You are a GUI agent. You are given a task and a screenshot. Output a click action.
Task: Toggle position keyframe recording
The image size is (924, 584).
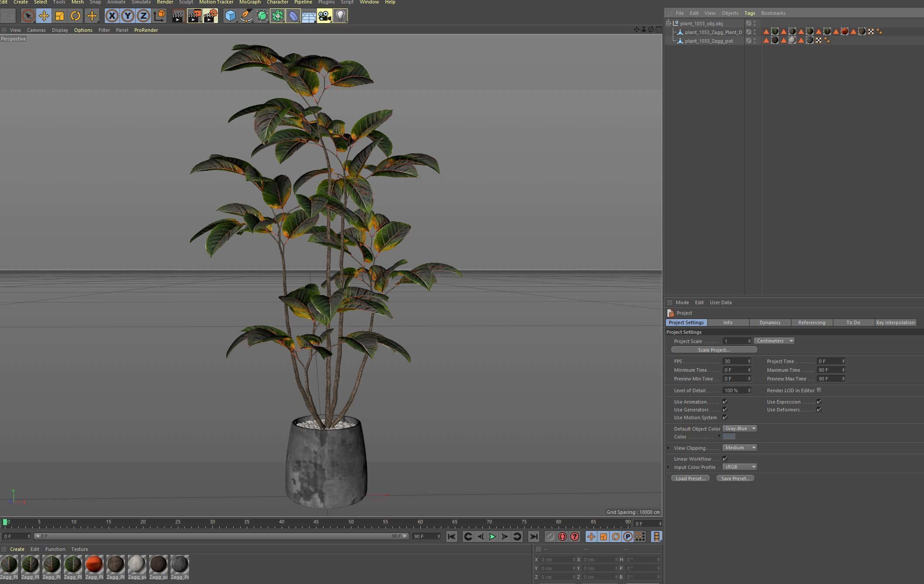point(591,536)
